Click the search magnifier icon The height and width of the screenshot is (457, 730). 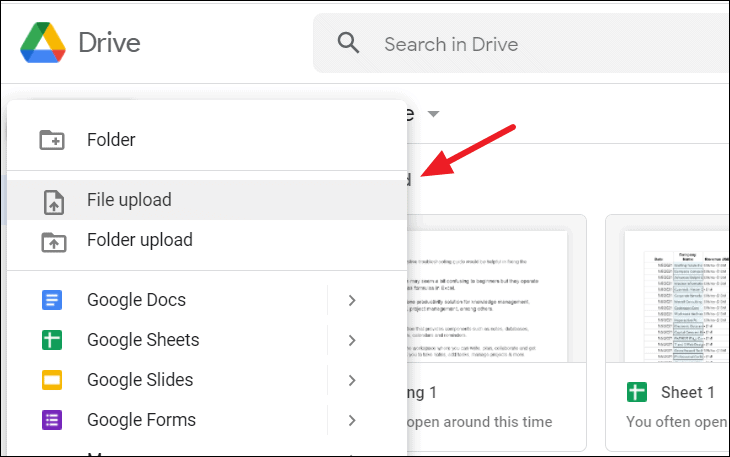tap(348, 43)
